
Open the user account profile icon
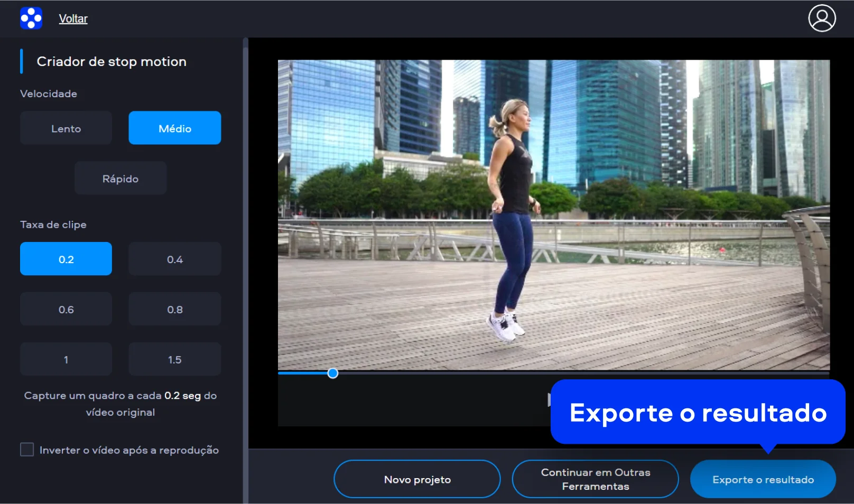click(822, 18)
